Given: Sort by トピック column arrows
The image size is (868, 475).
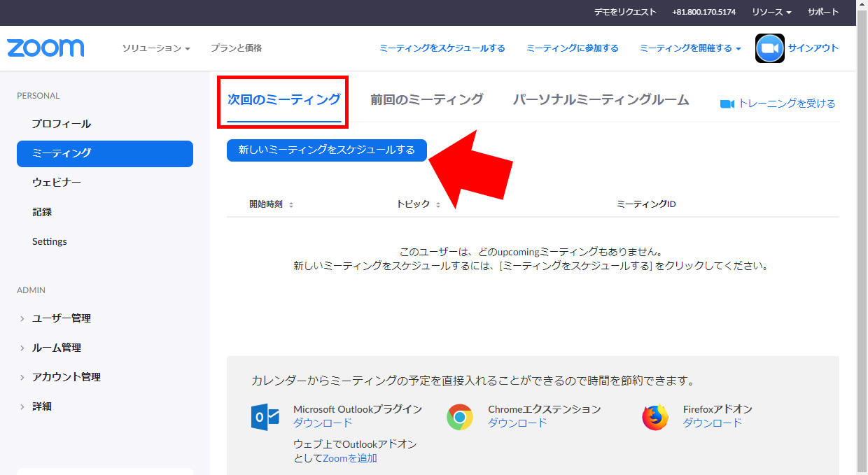Looking at the screenshot, I should [438, 205].
